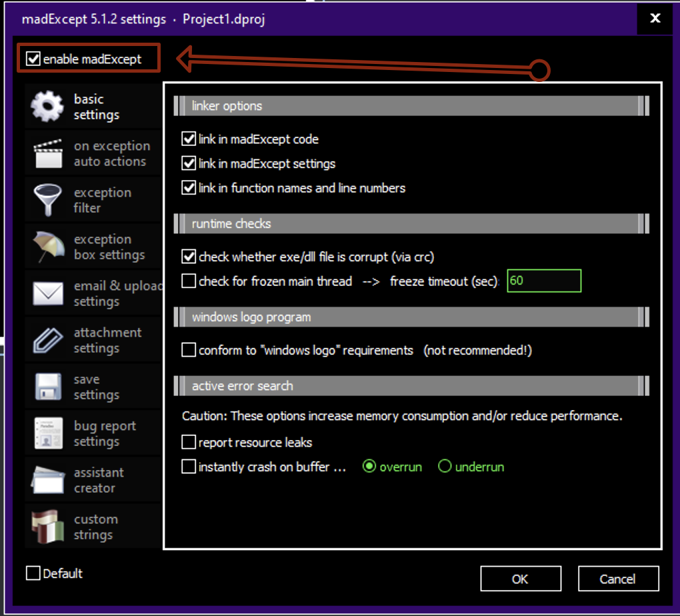
Task: Open the 'custom strings' label
Action: pos(96,527)
